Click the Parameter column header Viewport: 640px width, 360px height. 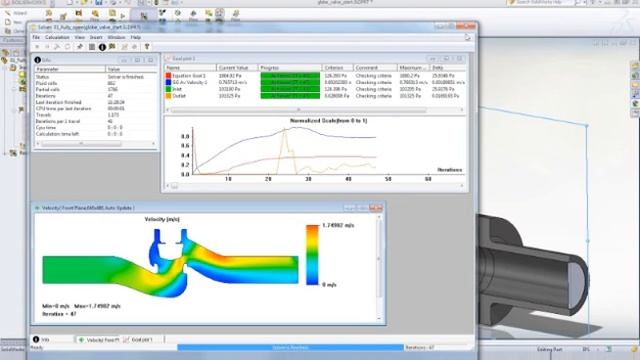pyautogui.click(x=70, y=69)
